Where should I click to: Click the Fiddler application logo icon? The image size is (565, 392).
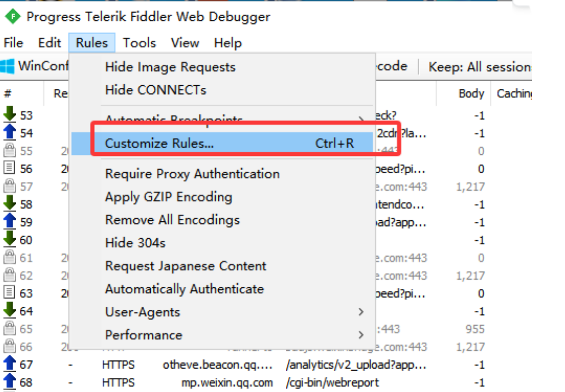[13, 17]
